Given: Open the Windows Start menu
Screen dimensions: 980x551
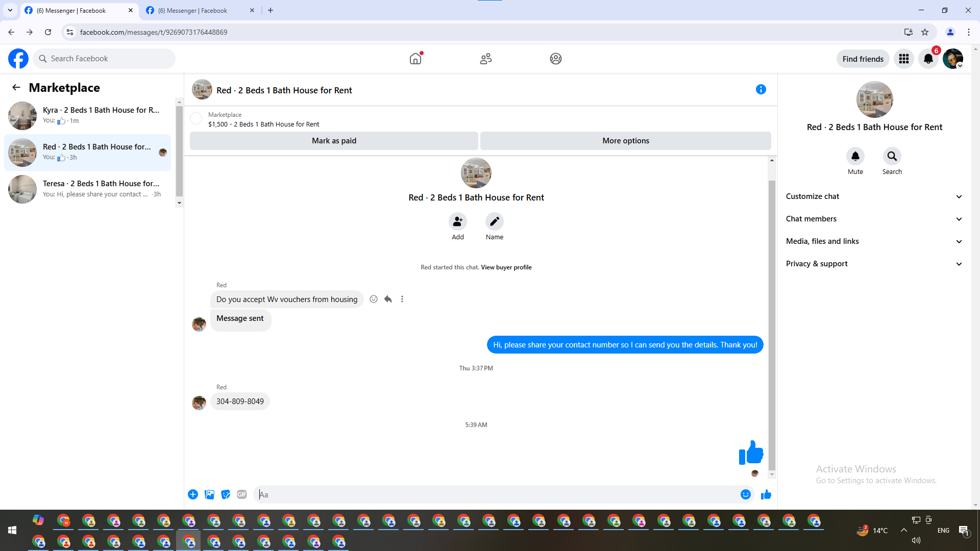Looking at the screenshot, I should point(12,530).
